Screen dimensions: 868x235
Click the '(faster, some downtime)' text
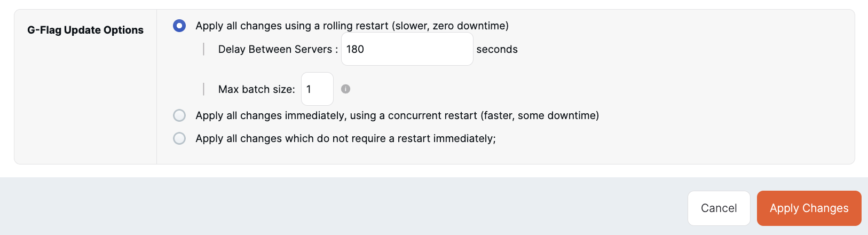[539, 115]
